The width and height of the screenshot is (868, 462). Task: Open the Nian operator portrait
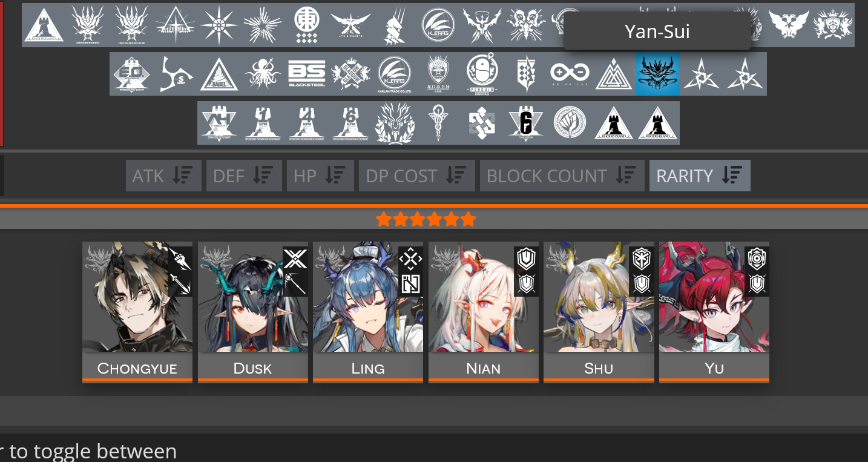[x=484, y=297]
